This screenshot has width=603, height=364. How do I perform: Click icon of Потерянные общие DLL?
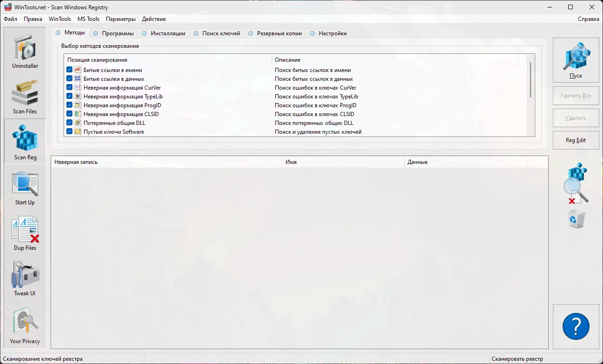click(78, 123)
